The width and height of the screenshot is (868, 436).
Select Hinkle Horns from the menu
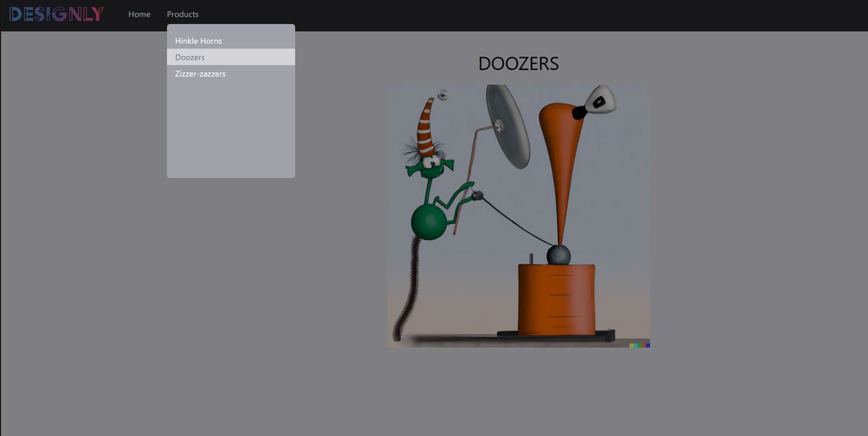[x=198, y=41]
